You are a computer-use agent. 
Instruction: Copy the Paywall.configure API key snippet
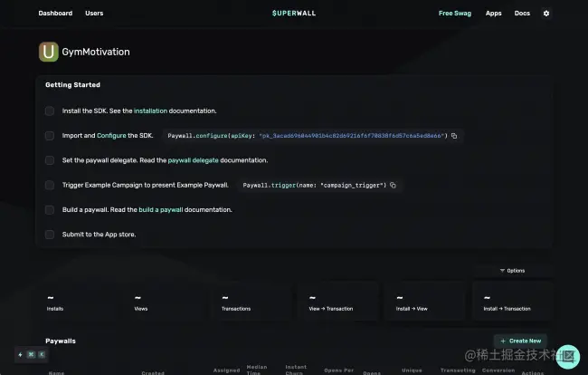[x=454, y=136]
